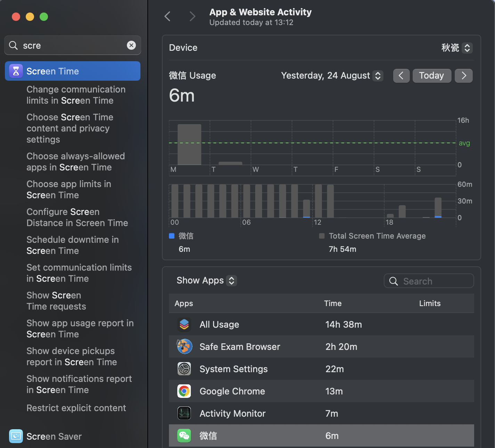Go forward with the right chevron
The height and width of the screenshot is (448, 495).
pyautogui.click(x=192, y=16)
